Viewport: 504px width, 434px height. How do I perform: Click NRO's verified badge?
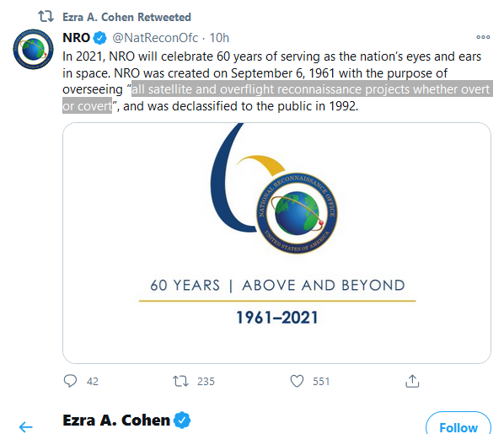pyautogui.click(x=100, y=38)
